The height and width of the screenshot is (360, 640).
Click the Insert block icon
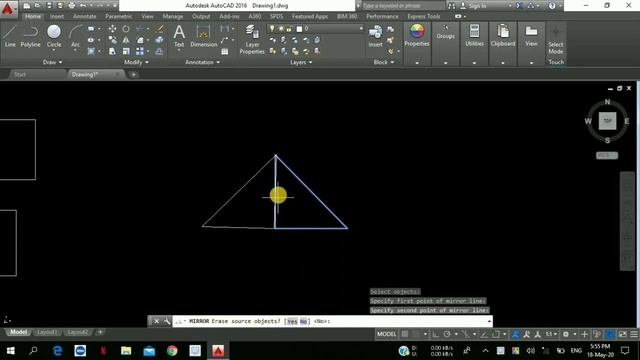[x=376, y=36]
